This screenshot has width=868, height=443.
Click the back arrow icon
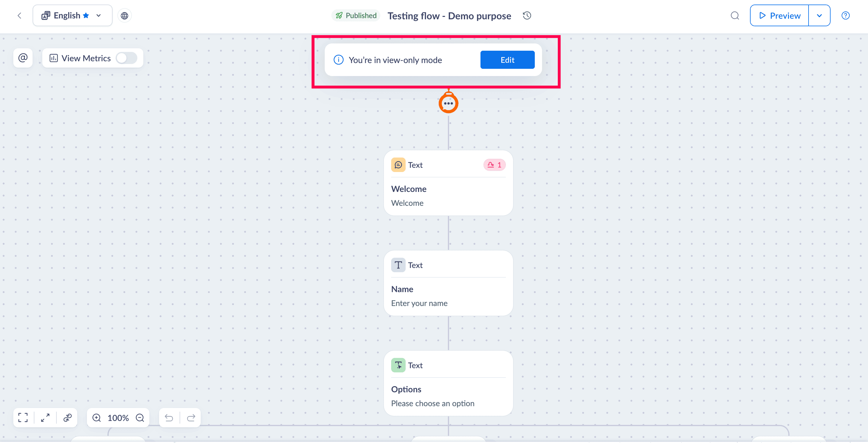tap(20, 15)
